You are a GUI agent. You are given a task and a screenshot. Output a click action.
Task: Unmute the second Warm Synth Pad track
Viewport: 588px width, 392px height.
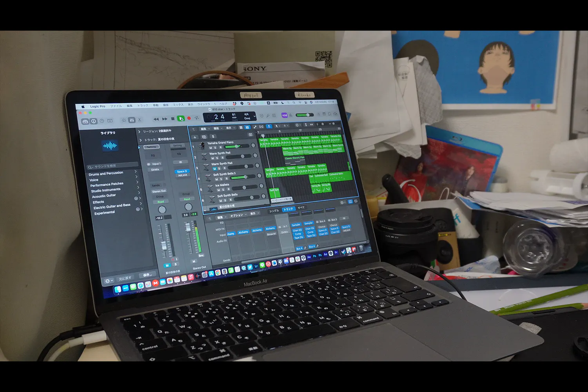click(x=215, y=169)
